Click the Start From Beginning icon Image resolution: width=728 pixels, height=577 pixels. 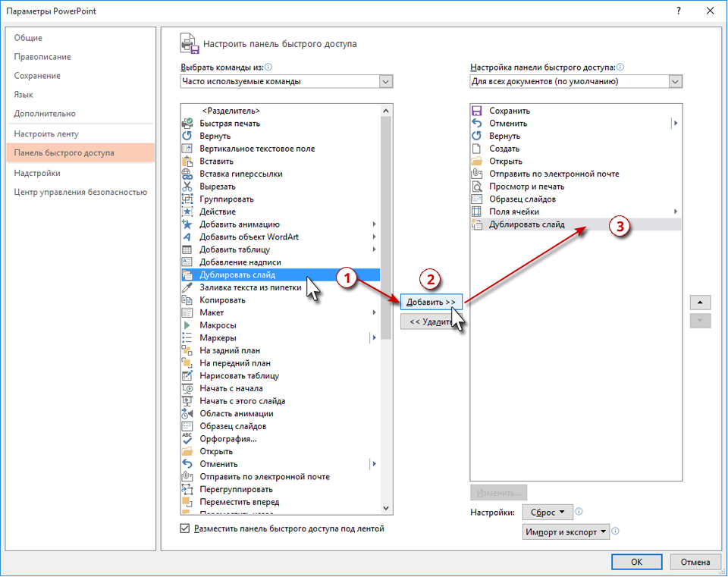point(187,388)
